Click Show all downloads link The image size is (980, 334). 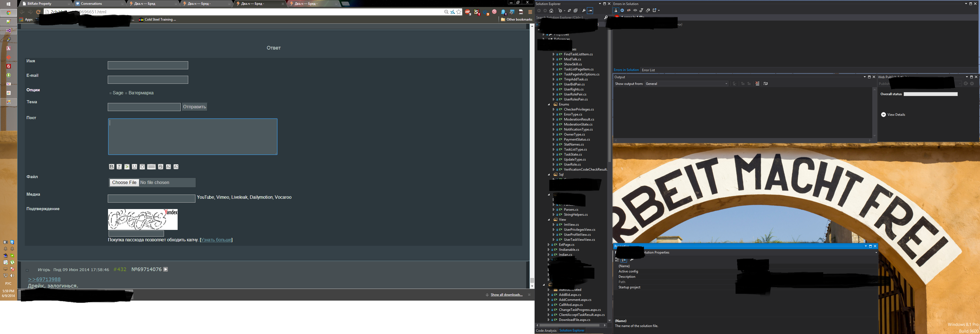point(506,295)
